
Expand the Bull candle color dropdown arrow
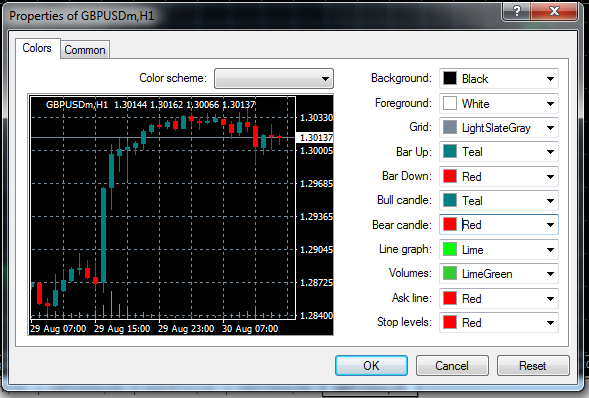(550, 201)
